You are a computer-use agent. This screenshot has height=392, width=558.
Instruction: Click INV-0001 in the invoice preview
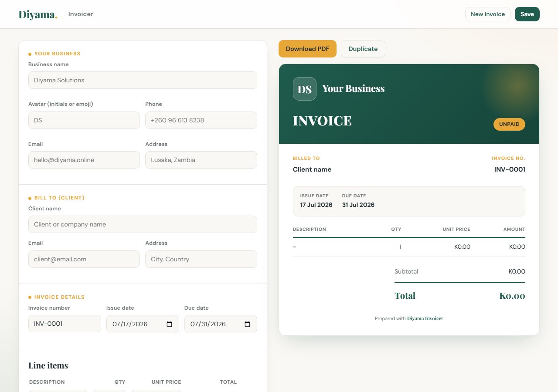[x=510, y=169]
